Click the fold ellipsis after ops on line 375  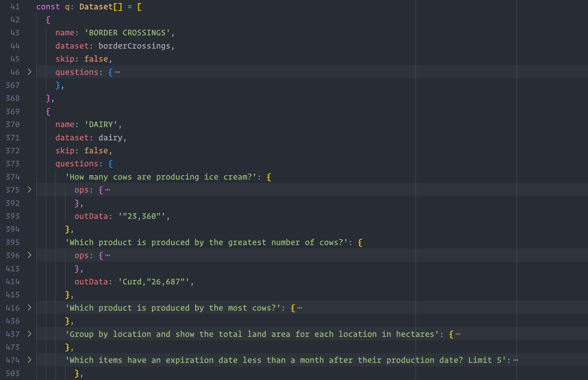coord(108,190)
